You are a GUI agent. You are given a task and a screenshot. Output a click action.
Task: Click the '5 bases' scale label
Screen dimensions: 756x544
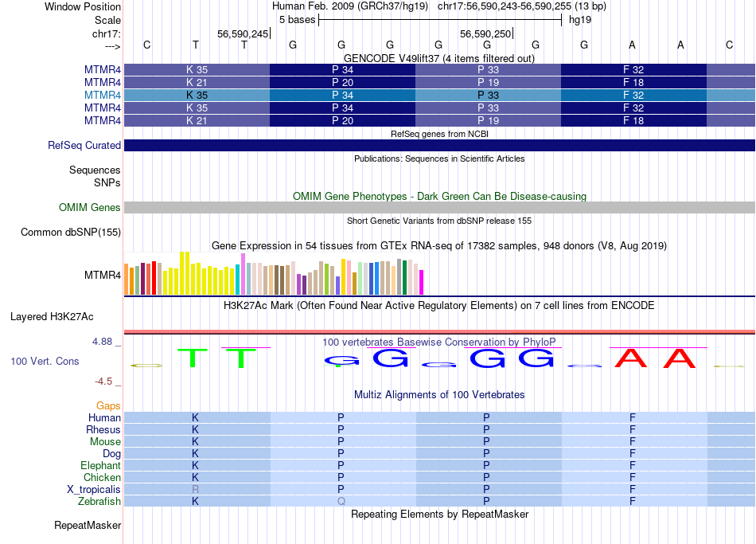[x=297, y=20]
